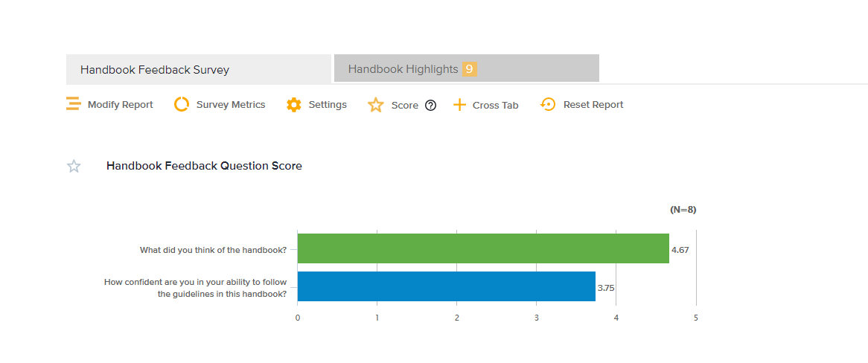Click the blue confidence score bar
The image size is (868, 363).
[446, 286]
